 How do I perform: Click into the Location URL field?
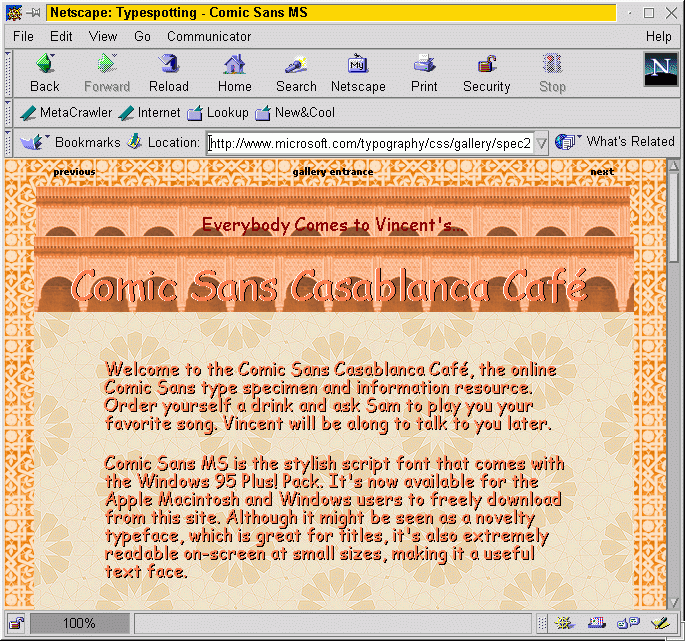(370, 143)
